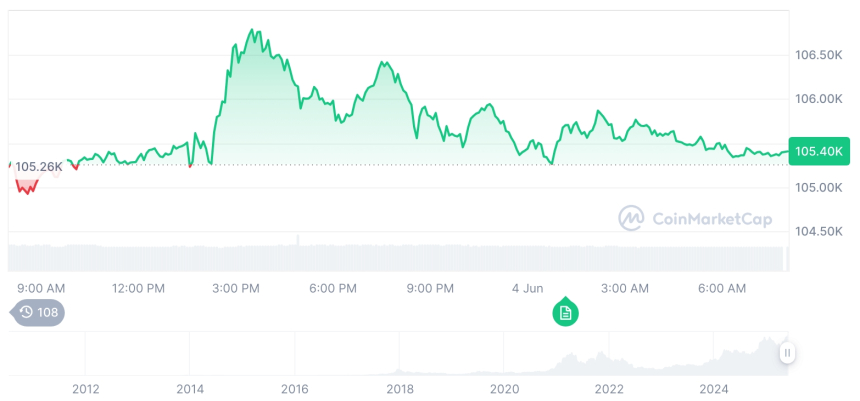Click the 6:00 AM time axis label

(721, 289)
